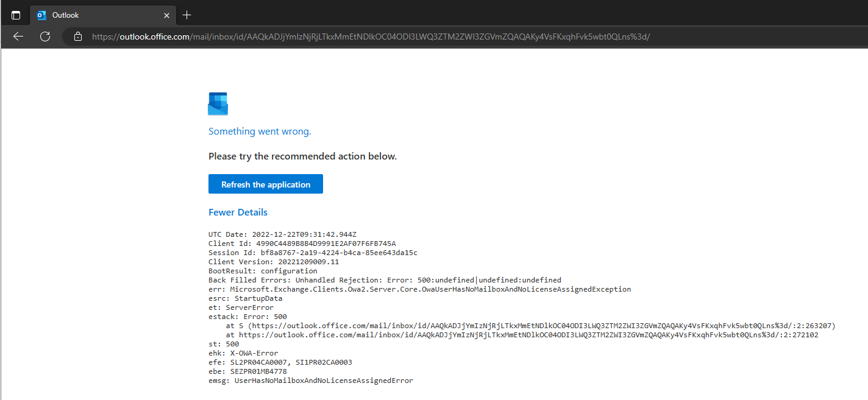Viewport: 868px width, 400px height.
Task: Click the efe: SL2PR04CA0007 line
Action: 280,362
